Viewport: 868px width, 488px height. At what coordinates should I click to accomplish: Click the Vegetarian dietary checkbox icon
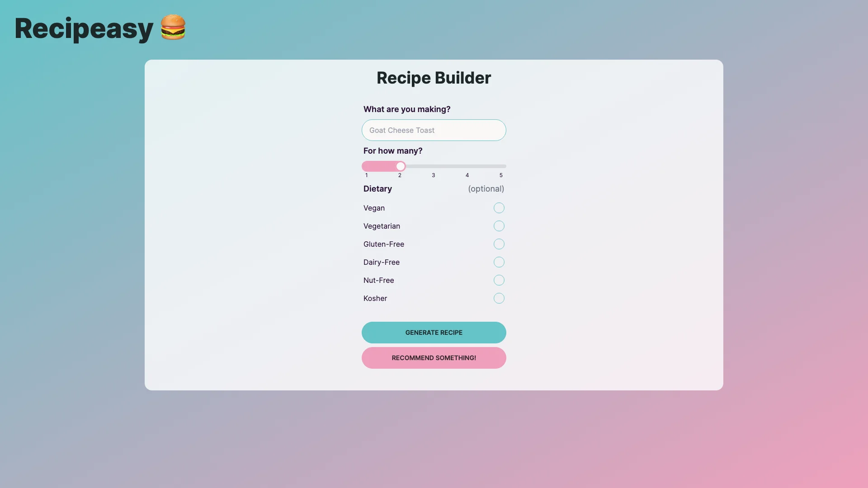[x=499, y=225]
